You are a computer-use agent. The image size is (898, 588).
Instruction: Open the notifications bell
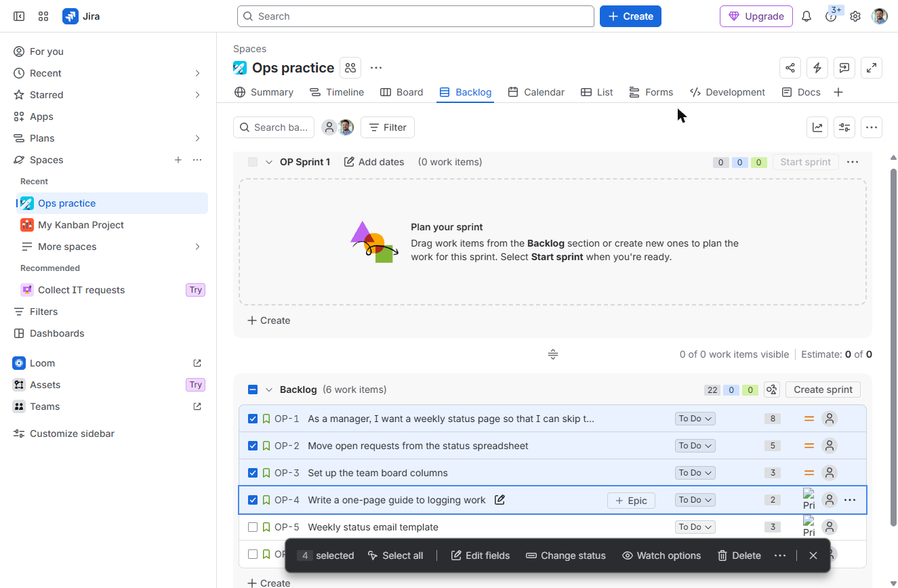pos(807,16)
